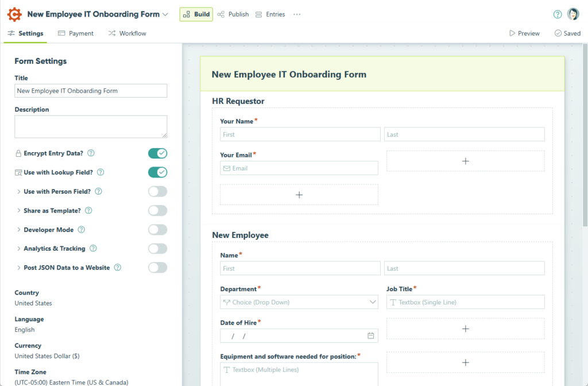Click the Country value United States
The width and height of the screenshot is (588, 386).
point(33,303)
